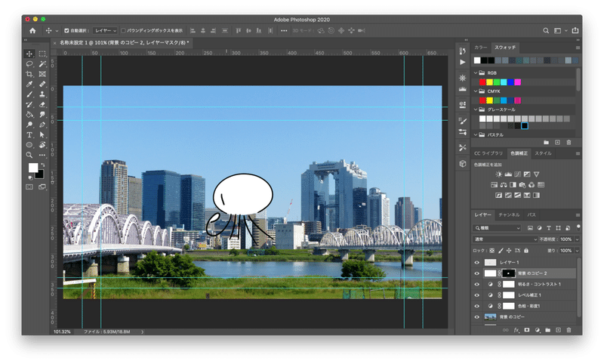
Task: Select the Eraser tool
Action: click(x=42, y=104)
